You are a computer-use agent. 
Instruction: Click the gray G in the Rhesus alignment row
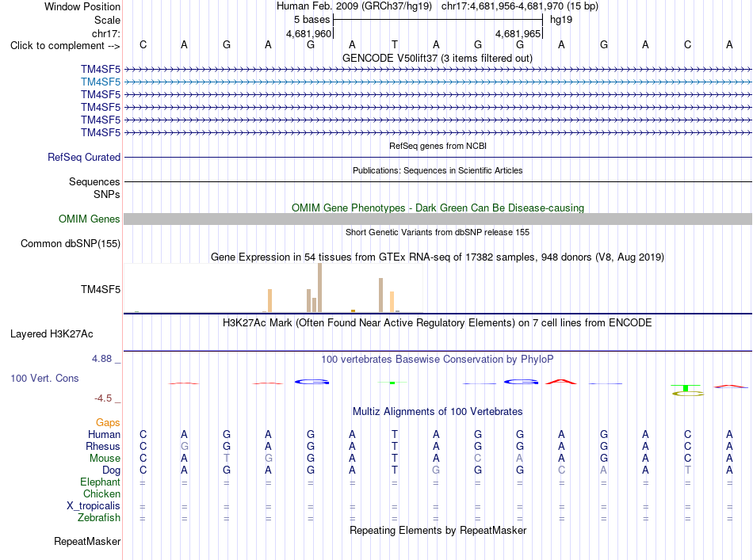[184, 447]
